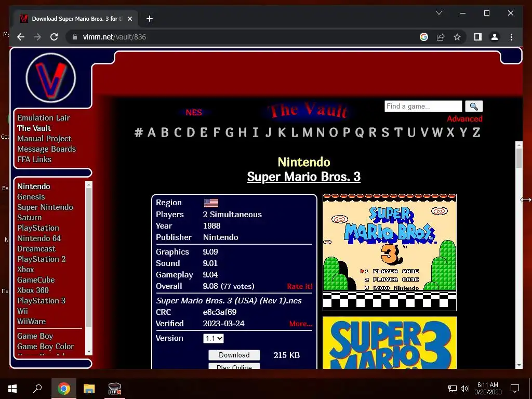
Task: Select Saturn in the systems list
Action: click(29, 218)
